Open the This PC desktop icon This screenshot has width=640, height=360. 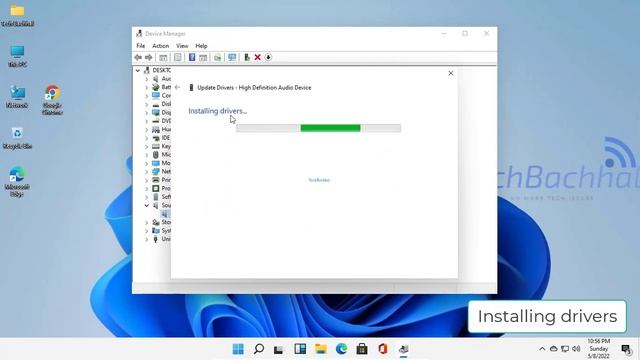coord(17,56)
